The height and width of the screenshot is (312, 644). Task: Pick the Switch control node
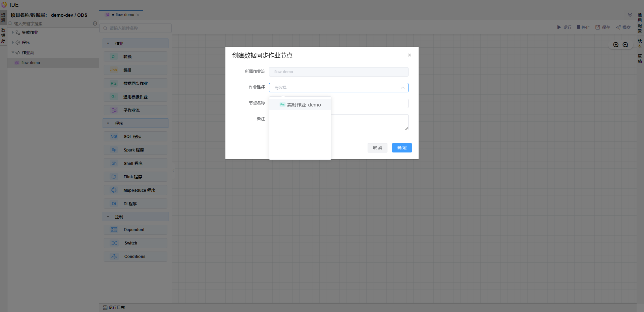pyautogui.click(x=136, y=243)
